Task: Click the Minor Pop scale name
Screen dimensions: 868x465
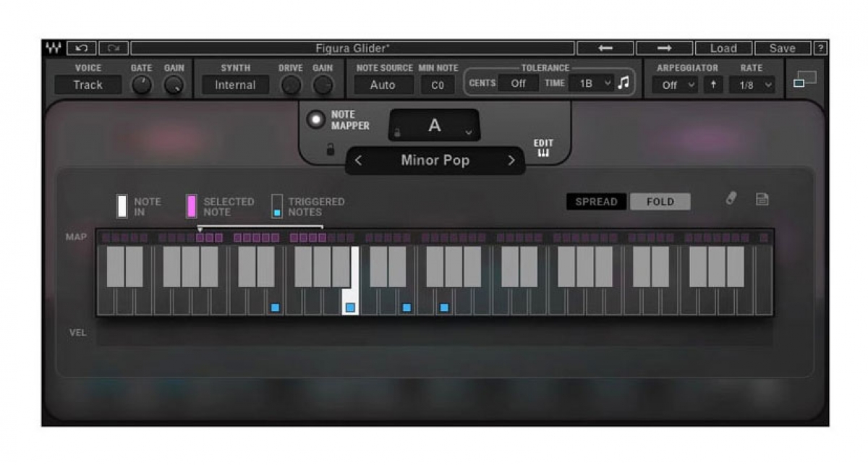Action: (x=435, y=161)
